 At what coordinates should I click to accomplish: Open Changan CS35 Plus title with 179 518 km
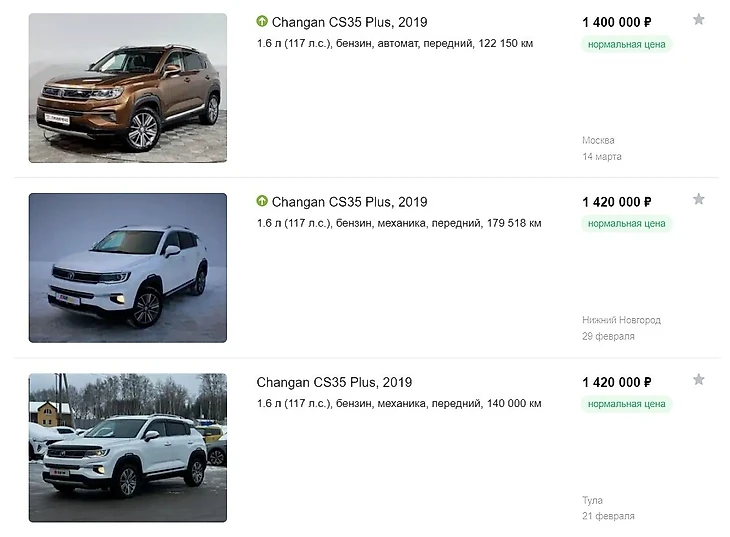point(349,202)
